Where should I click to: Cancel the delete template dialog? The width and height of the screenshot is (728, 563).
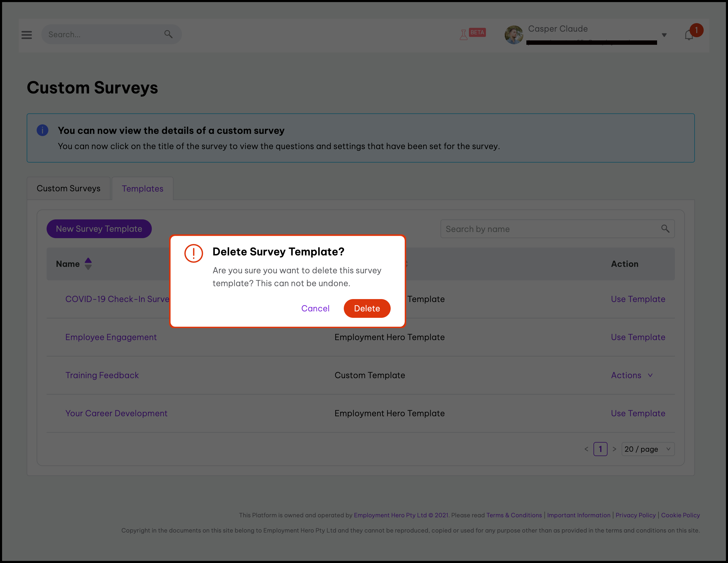[315, 308]
